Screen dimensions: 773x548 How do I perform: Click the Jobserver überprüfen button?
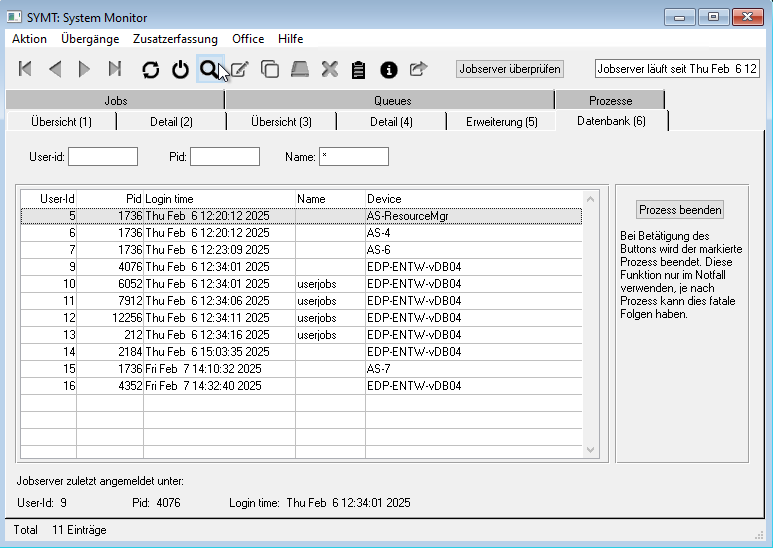510,69
